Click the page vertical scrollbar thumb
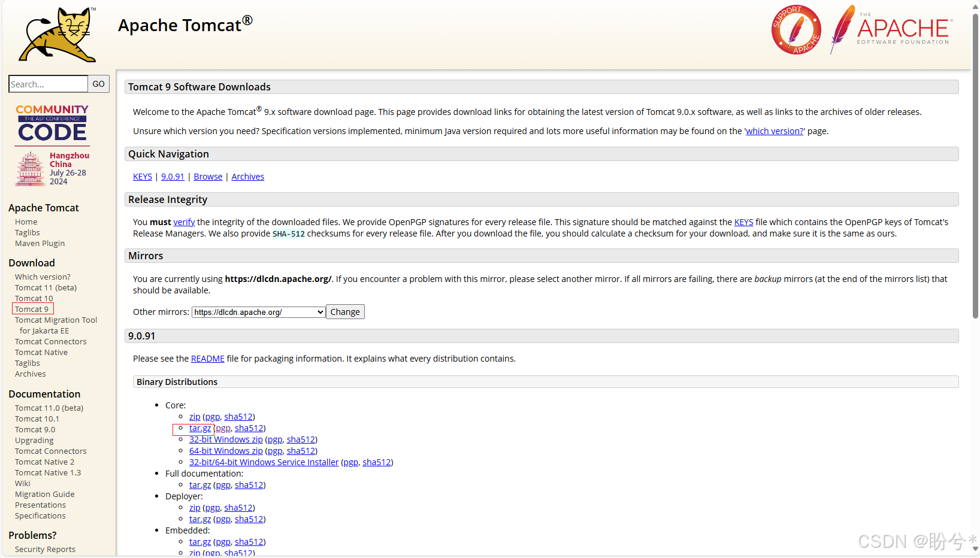This screenshot has width=980, height=558. coord(975,166)
